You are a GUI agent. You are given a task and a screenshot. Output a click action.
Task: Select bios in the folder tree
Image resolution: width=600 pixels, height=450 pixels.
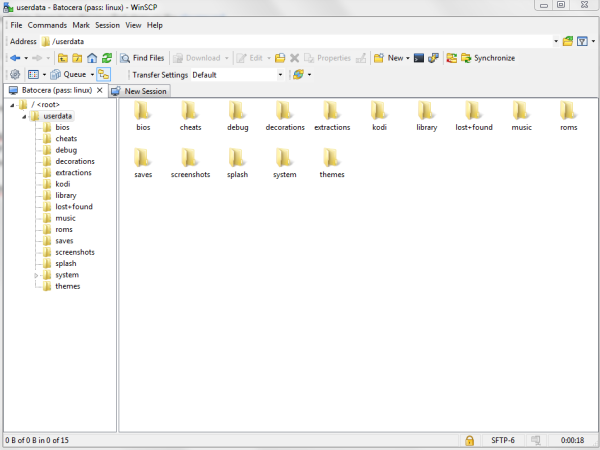[62, 127]
